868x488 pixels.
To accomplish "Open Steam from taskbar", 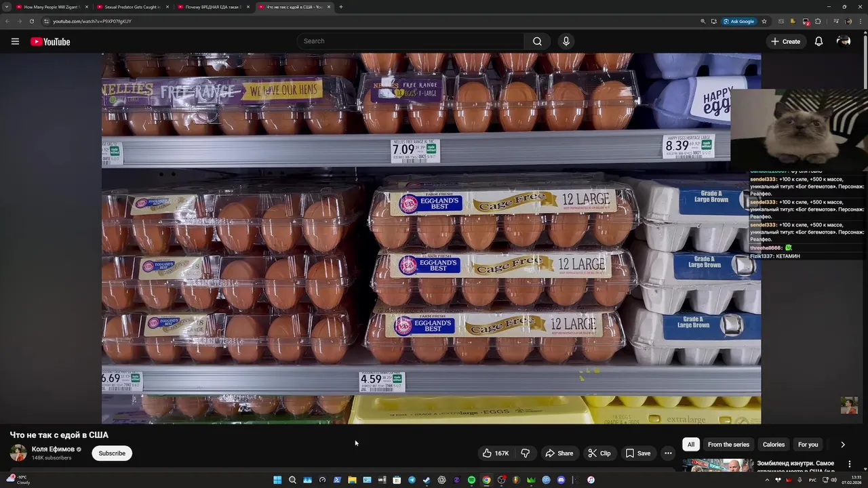I will tap(427, 480).
